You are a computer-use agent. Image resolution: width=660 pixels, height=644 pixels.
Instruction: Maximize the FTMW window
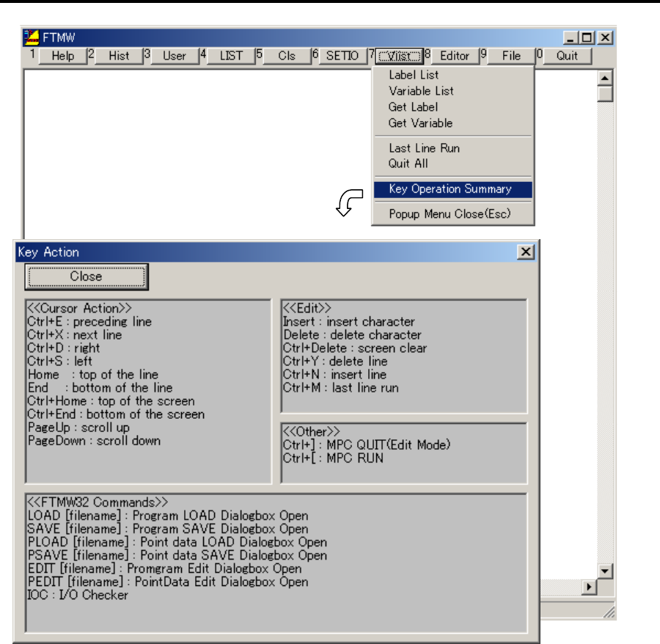pyautogui.click(x=587, y=38)
